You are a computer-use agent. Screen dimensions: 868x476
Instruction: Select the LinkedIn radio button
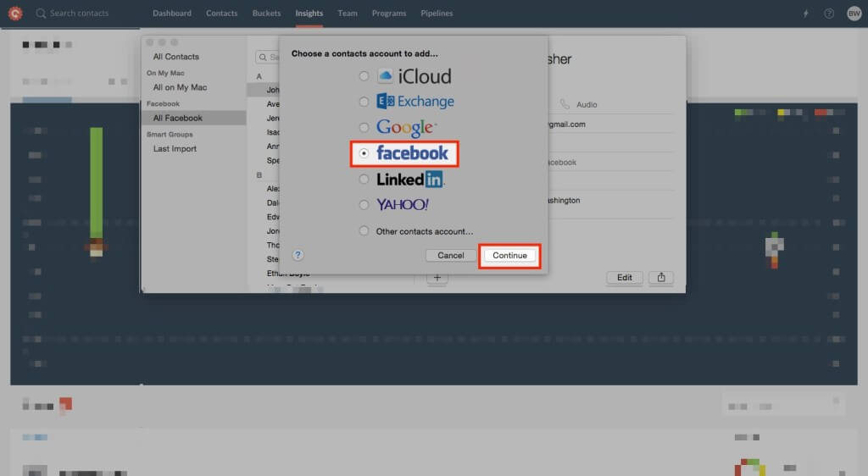pyautogui.click(x=364, y=180)
